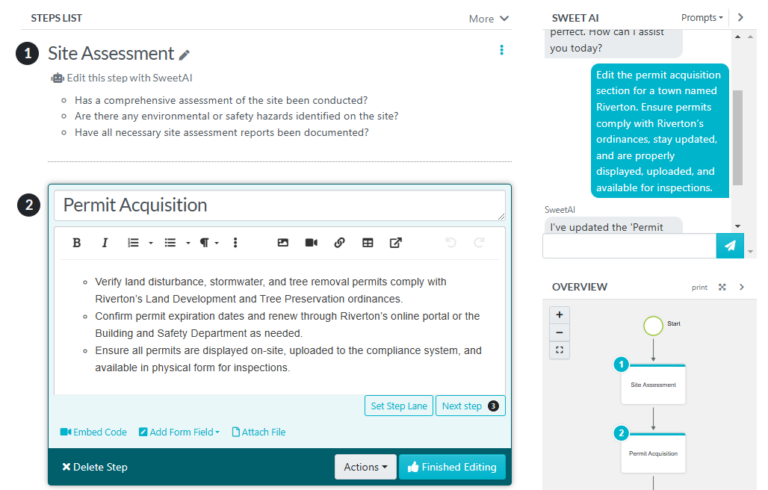Redo the last edit
768x490 pixels.
(479, 243)
